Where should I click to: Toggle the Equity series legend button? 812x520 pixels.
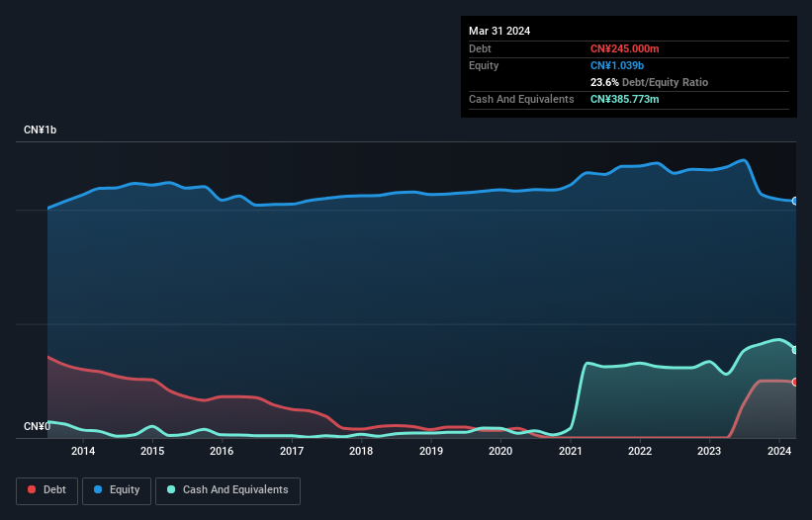pyautogui.click(x=117, y=490)
